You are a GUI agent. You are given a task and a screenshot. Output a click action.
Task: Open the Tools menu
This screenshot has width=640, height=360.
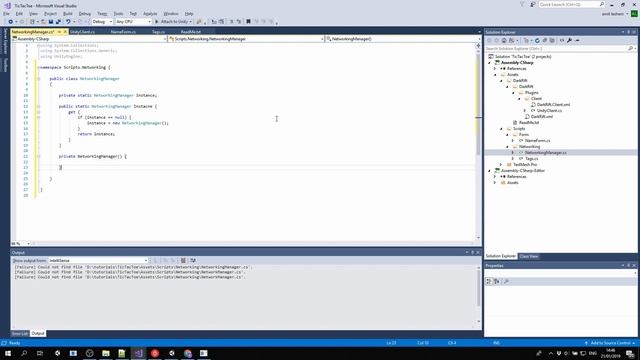click(x=118, y=14)
